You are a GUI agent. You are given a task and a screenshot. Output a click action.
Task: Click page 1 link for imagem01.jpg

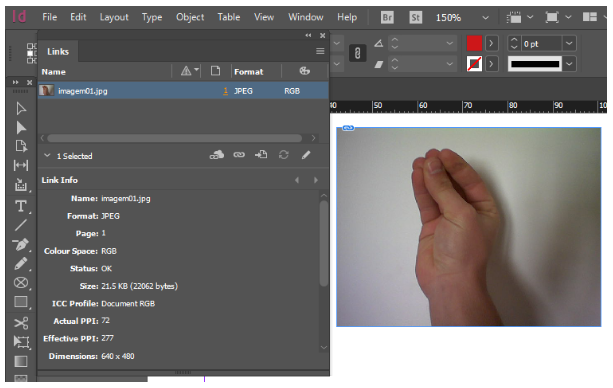tap(225, 91)
